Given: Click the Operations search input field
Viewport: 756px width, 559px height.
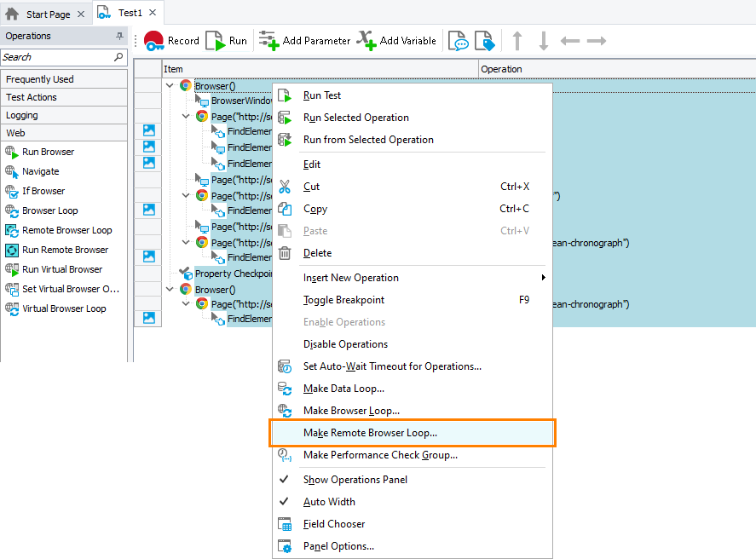Looking at the screenshot, I should (56, 57).
